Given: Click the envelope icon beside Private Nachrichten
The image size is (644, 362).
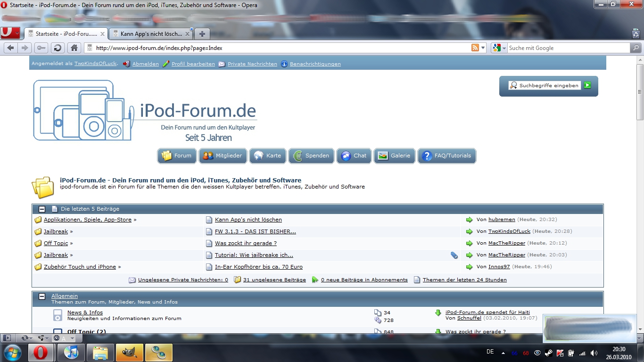Looking at the screenshot, I should (222, 64).
